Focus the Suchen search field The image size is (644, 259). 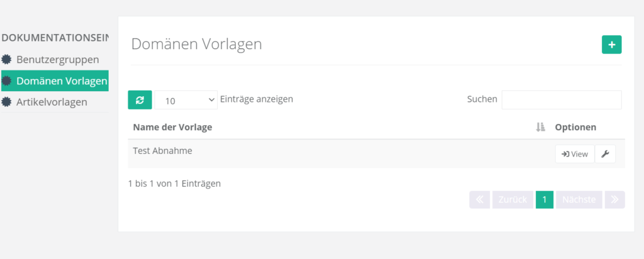point(561,99)
